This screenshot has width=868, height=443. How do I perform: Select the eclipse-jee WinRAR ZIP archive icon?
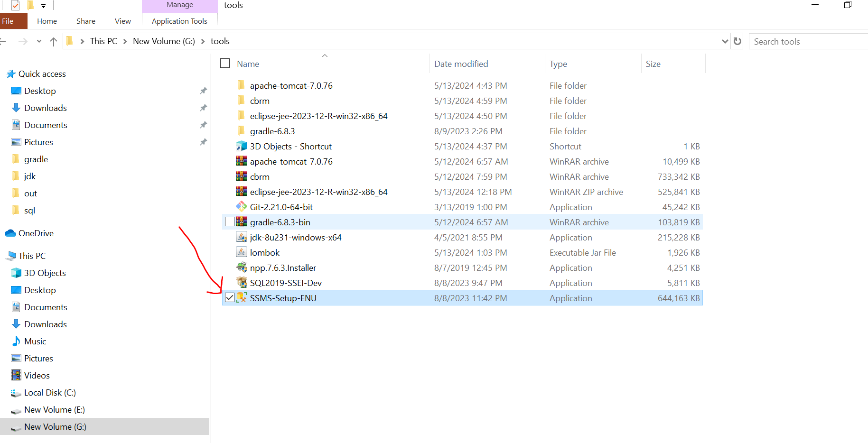point(242,192)
